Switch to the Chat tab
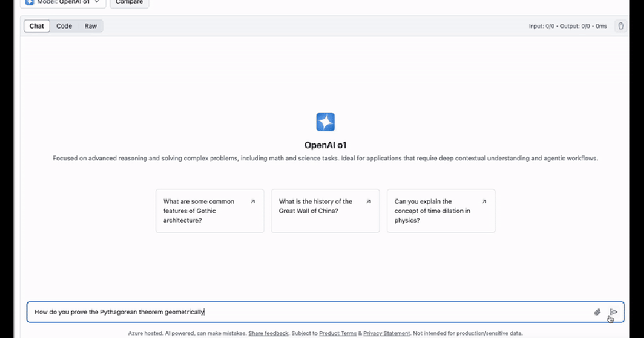This screenshot has height=338, width=644. pos(36,26)
